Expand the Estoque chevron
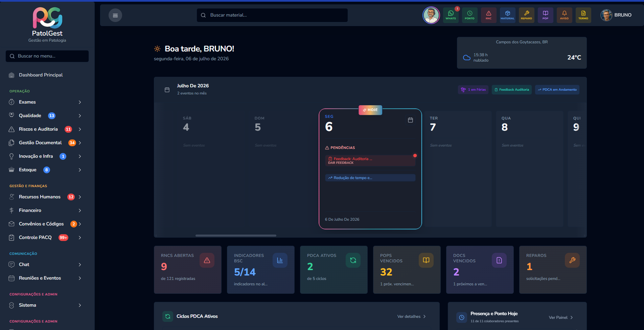Image resolution: width=644 pixels, height=330 pixels. pos(80,170)
